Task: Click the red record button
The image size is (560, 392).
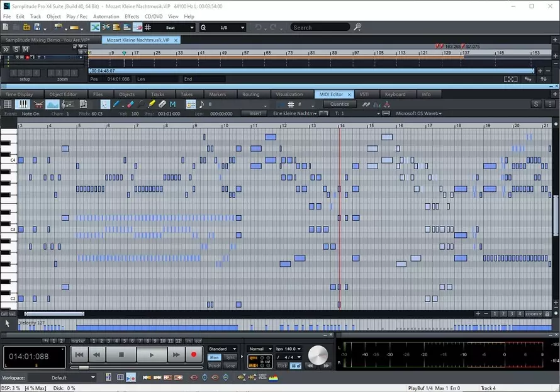Action: pos(194,354)
